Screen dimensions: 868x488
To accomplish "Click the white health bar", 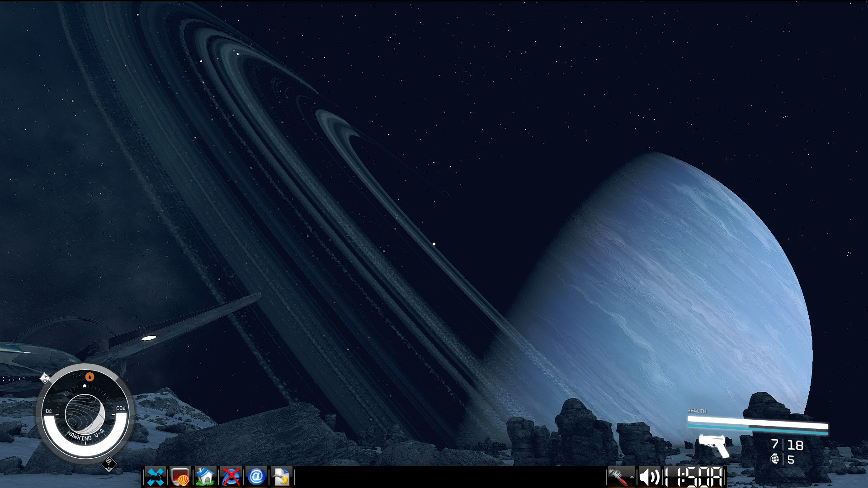I will pos(758,422).
